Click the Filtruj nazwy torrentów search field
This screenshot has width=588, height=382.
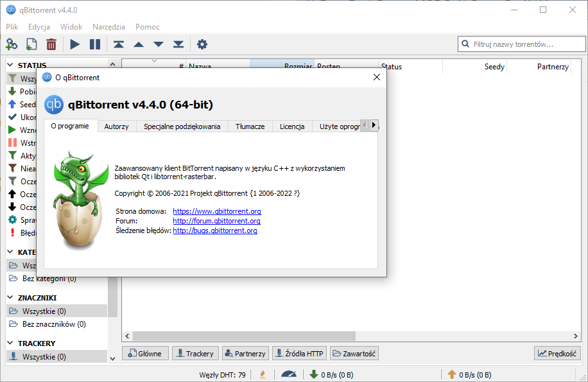522,44
